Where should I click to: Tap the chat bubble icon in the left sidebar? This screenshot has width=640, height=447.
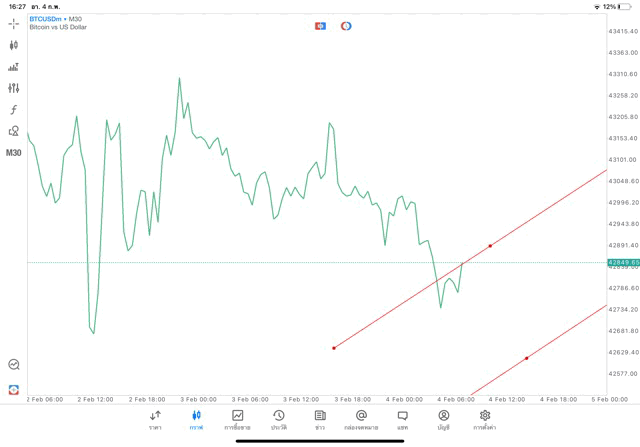click(x=13, y=365)
